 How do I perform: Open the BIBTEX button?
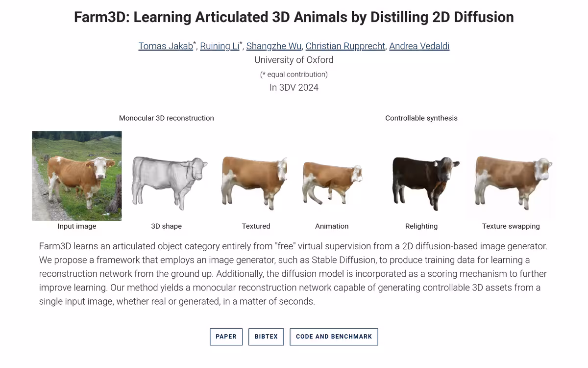pos(266,337)
